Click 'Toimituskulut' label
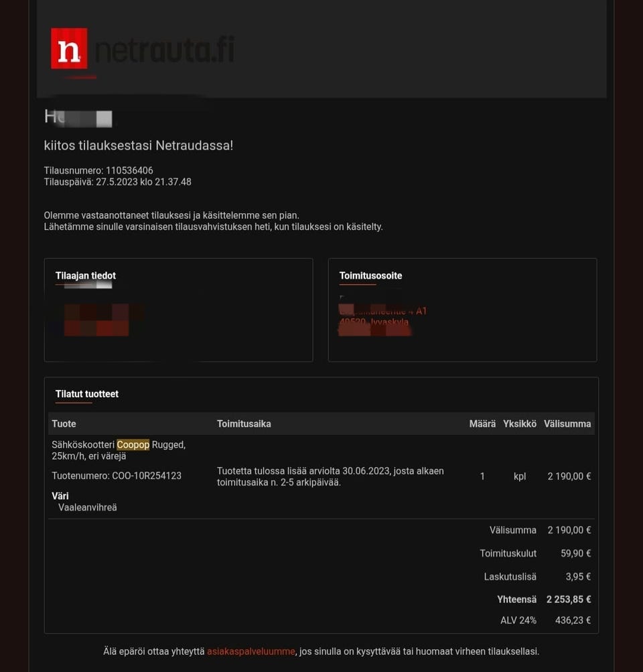Viewport: 643px width, 672px height. 508,553
